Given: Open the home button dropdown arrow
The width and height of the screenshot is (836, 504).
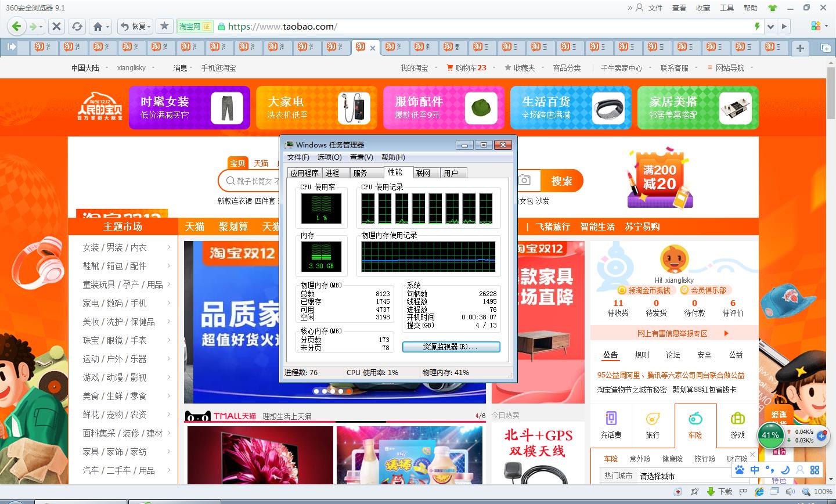Looking at the screenshot, I should [107, 27].
